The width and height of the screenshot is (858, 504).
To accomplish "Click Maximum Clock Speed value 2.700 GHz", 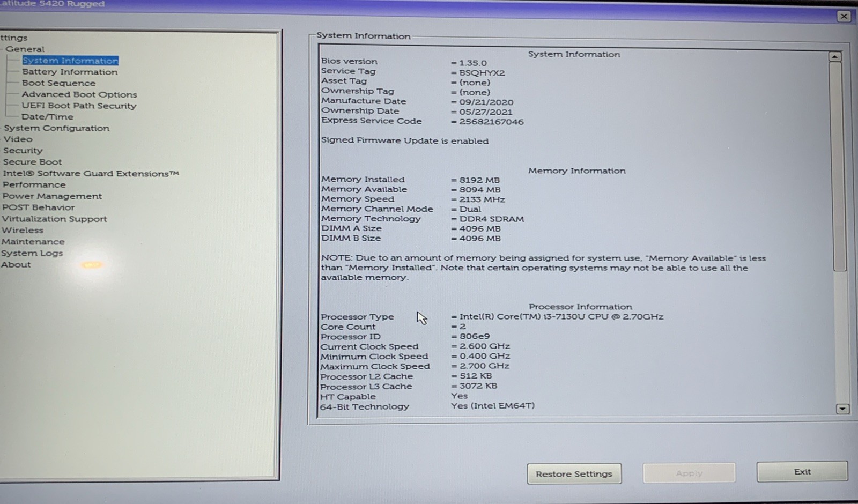I will 485,366.
